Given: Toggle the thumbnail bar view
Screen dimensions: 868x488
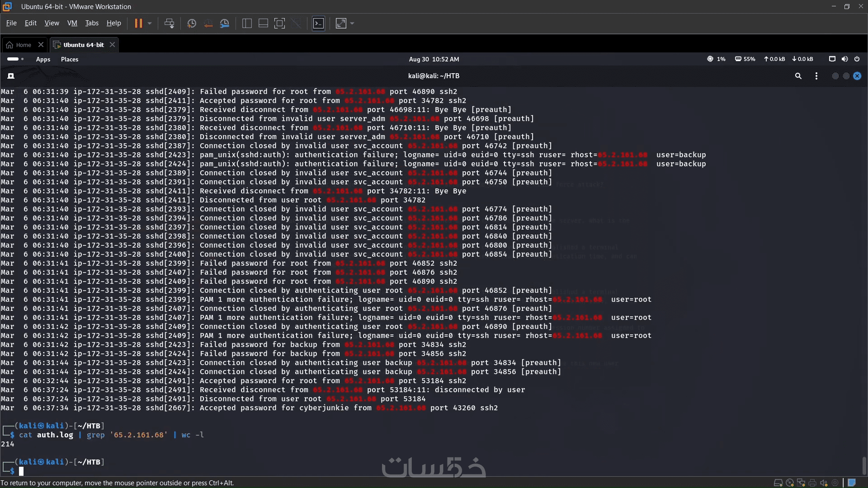Looking at the screenshot, I should [x=263, y=23].
